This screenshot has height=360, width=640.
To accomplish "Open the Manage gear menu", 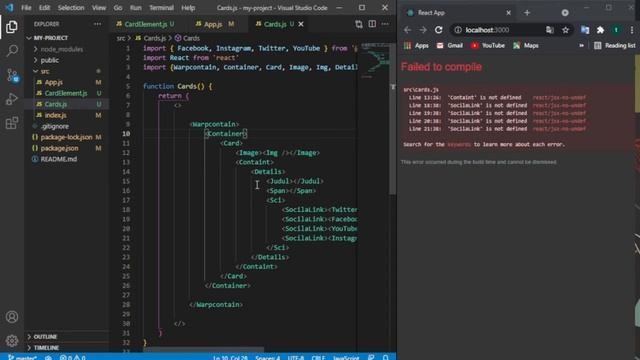I will coord(12,340).
